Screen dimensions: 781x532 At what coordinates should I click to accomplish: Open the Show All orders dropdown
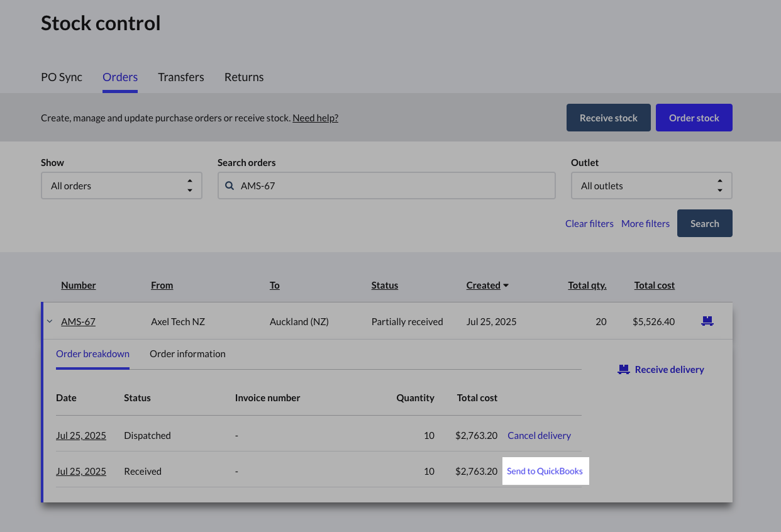121,186
